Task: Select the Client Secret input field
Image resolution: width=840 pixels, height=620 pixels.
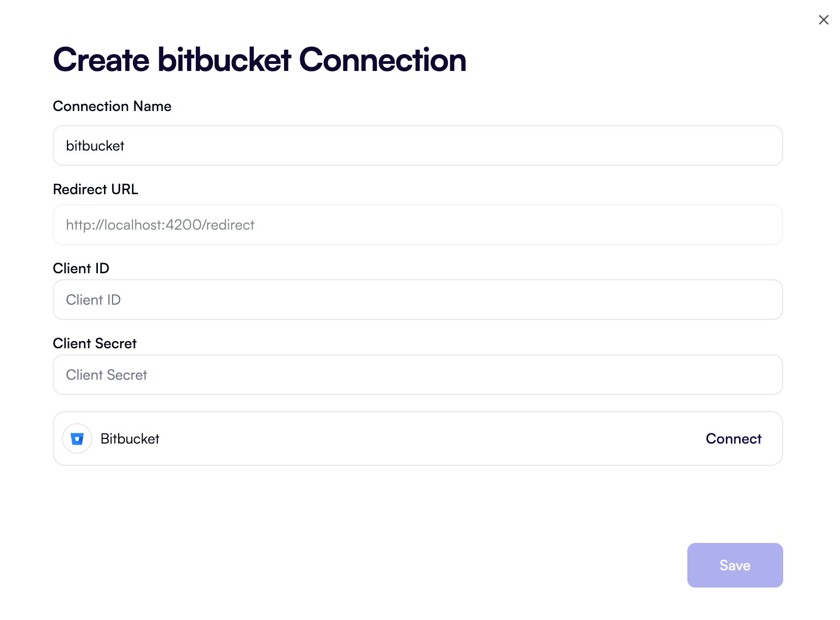Action: [x=355, y=375]
